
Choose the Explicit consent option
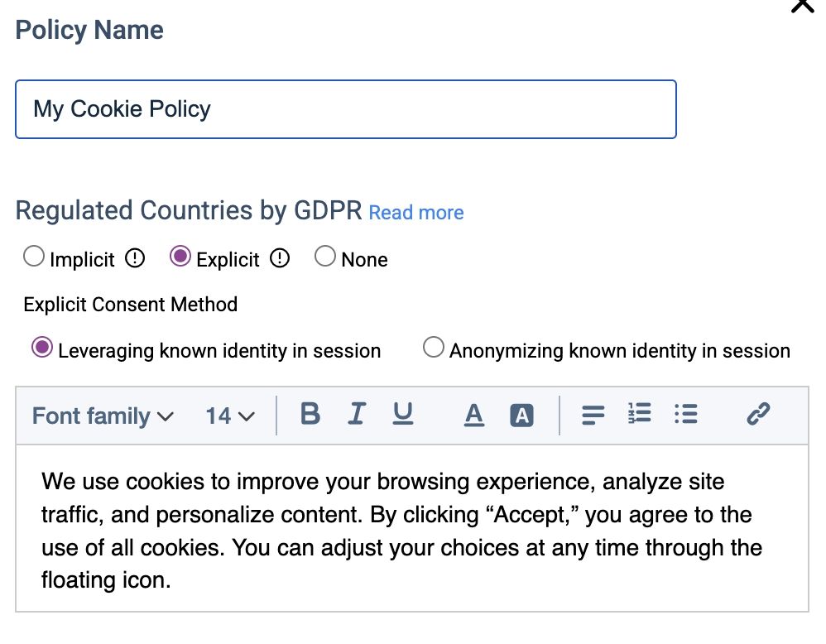click(180, 257)
